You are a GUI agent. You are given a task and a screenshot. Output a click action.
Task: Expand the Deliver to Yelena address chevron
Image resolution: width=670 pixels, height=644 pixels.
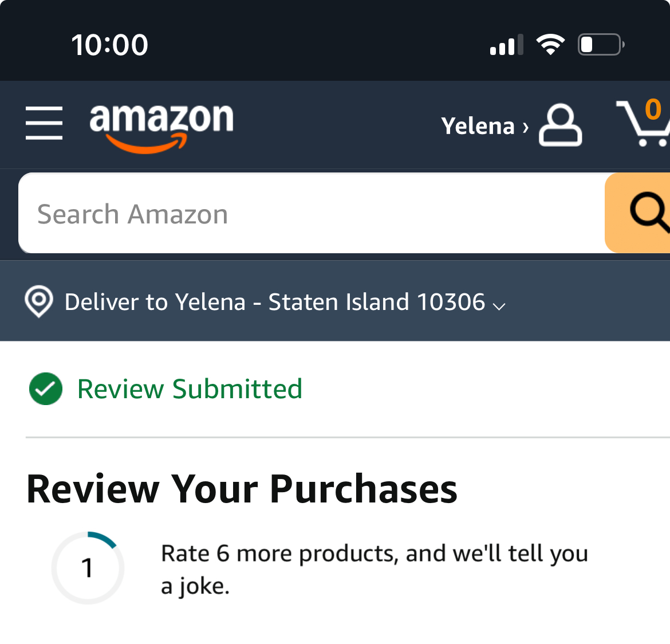click(x=499, y=306)
